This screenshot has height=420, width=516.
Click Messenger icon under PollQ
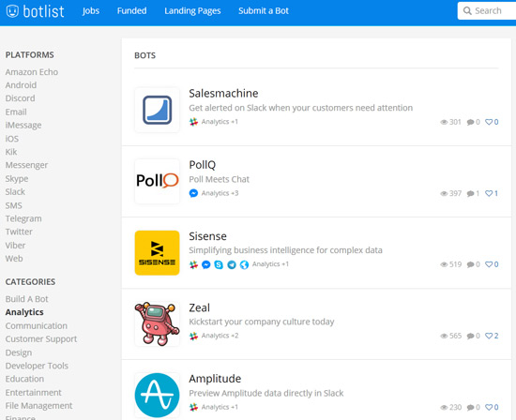click(x=193, y=193)
